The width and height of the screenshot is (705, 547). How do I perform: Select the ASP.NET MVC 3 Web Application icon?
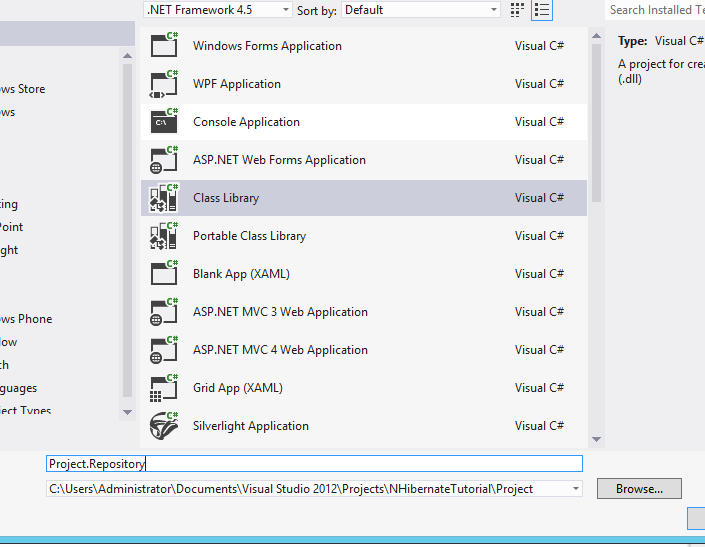[x=164, y=312]
